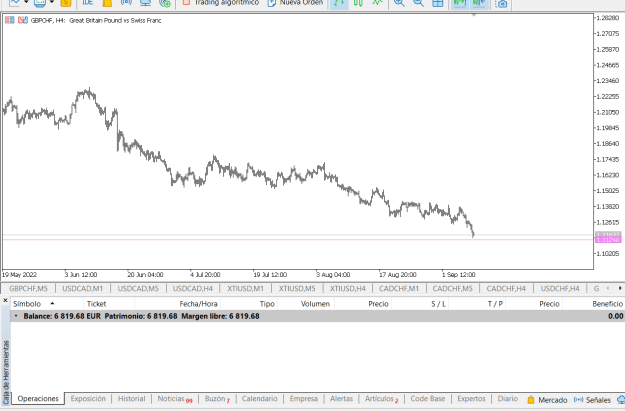Open the Diario tab
The width and height of the screenshot is (625, 411).
click(507, 399)
